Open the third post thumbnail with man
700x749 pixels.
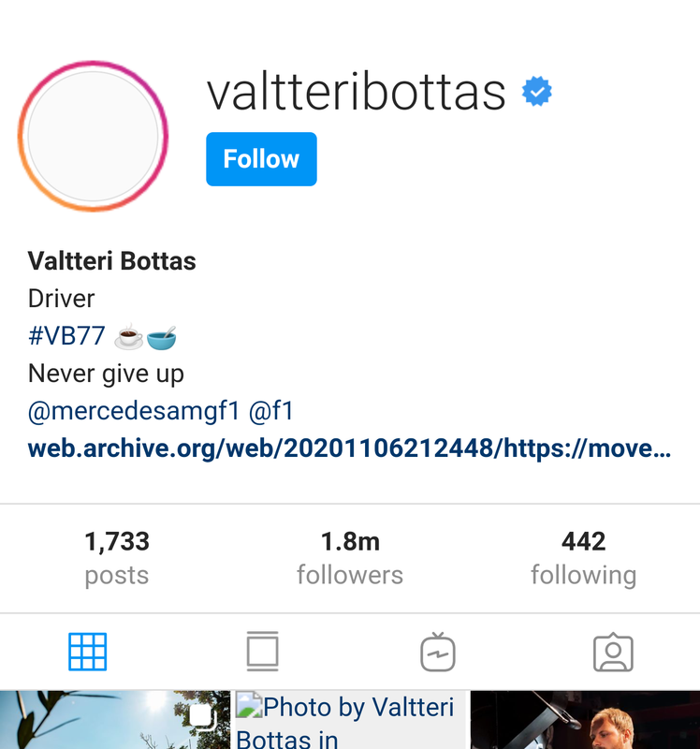click(x=585, y=720)
